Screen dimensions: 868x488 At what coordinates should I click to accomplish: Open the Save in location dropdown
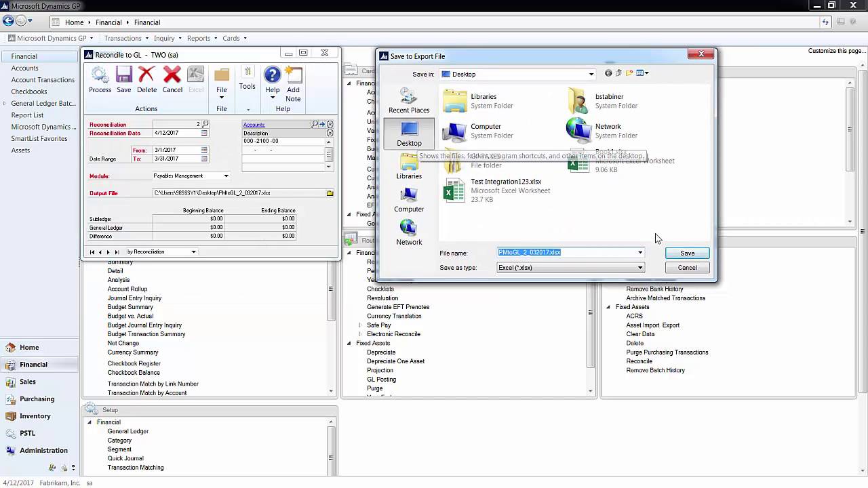coord(591,74)
